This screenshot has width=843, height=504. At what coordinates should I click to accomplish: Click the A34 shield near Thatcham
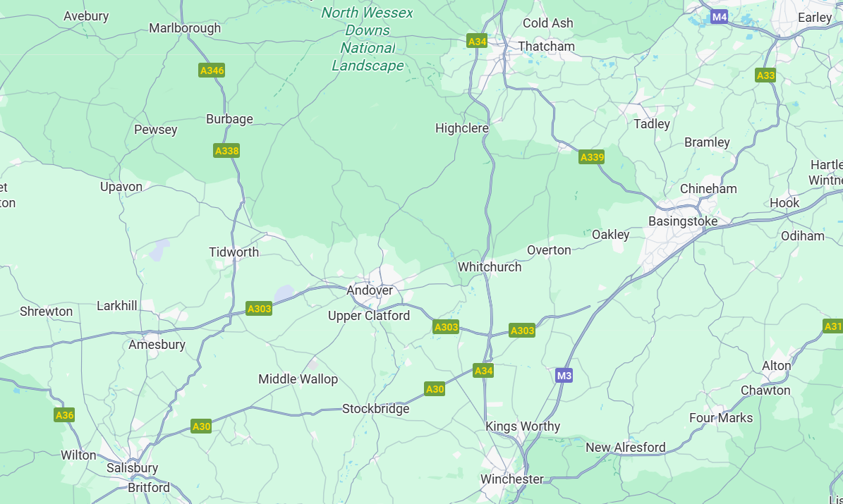coord(477,42)
